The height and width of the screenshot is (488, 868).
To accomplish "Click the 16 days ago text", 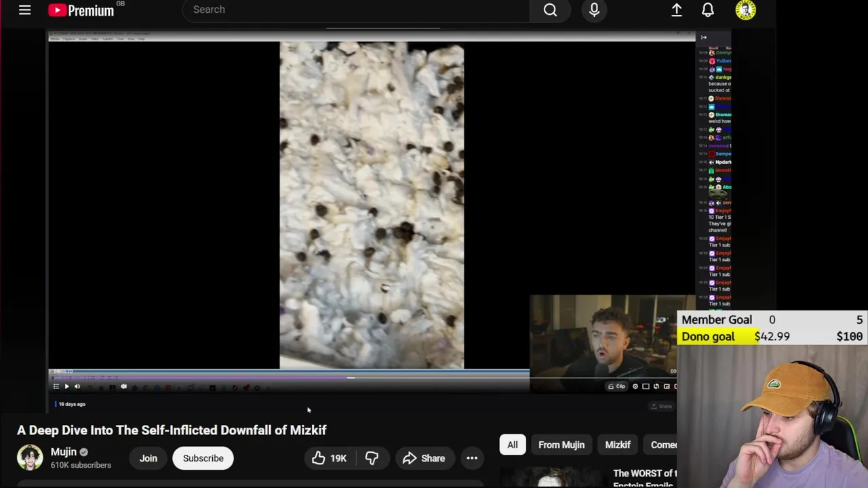I will [x=72, y=404].
